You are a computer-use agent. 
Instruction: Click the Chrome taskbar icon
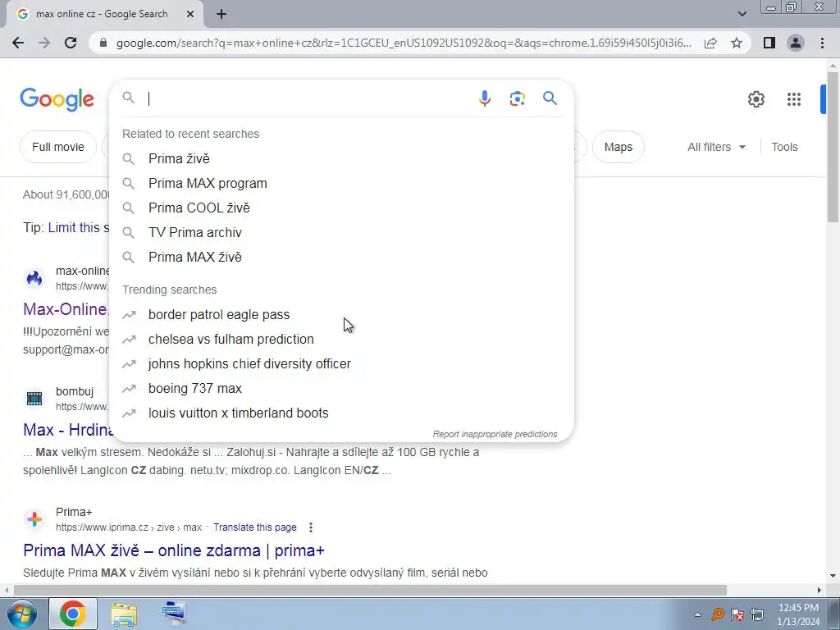73,614
